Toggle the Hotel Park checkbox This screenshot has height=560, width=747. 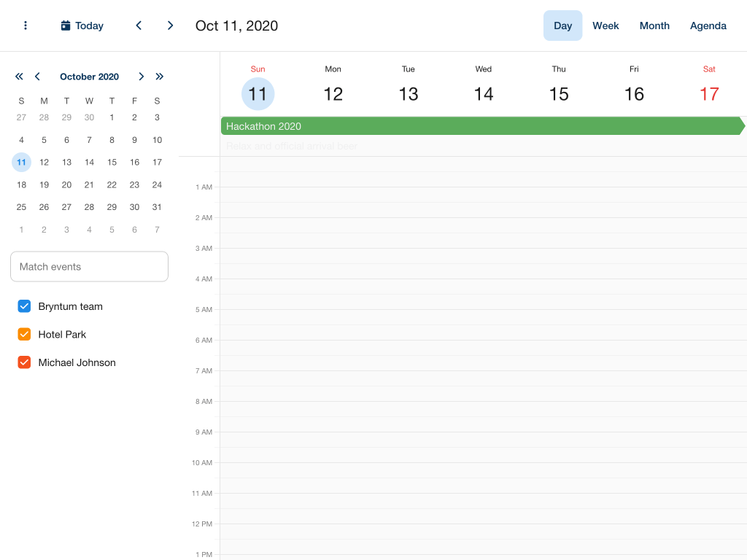click(24, 335)
